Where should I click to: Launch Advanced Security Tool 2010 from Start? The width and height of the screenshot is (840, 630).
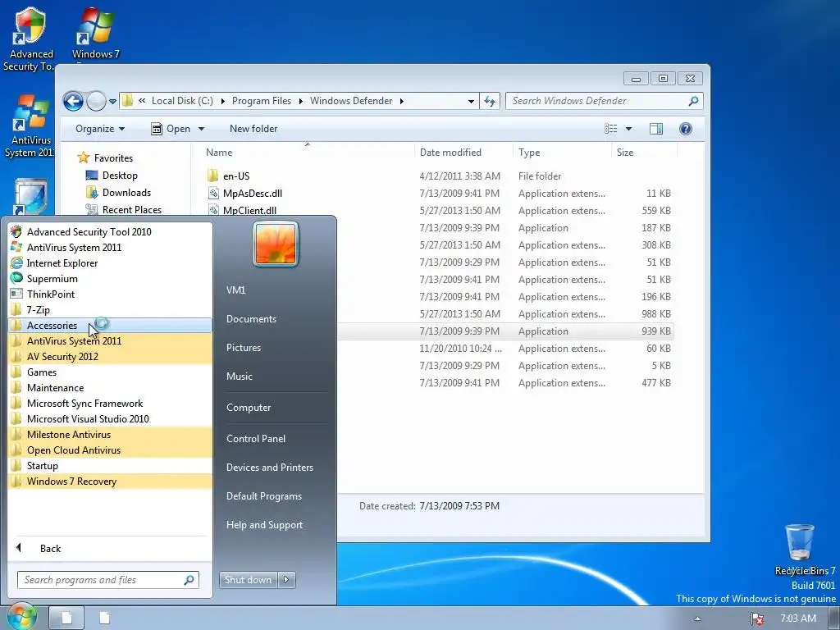tap(110, 232)
